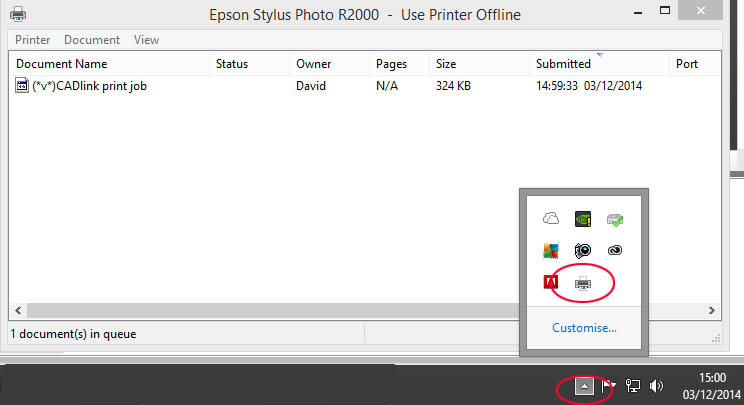Click the horizontal scrollbar thumb
The width and height of the screenshot is (744, 405).
tap(273, 310)
